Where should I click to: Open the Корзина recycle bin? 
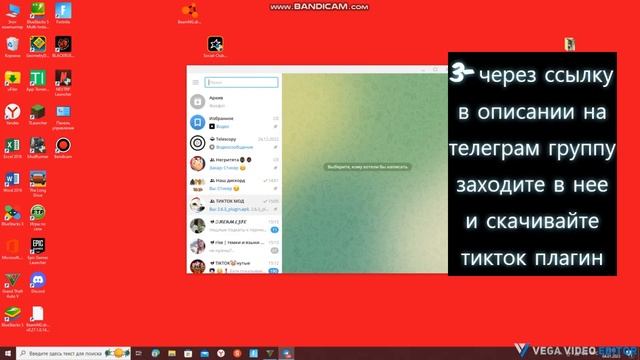(12, 47)
